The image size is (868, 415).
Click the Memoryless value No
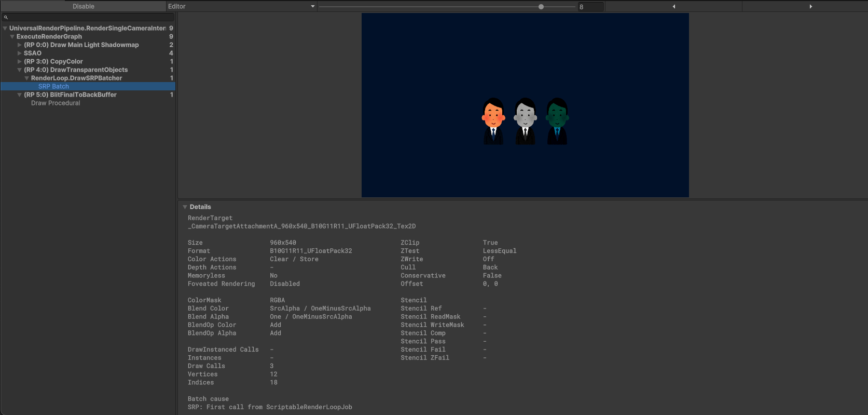(273, 276)
